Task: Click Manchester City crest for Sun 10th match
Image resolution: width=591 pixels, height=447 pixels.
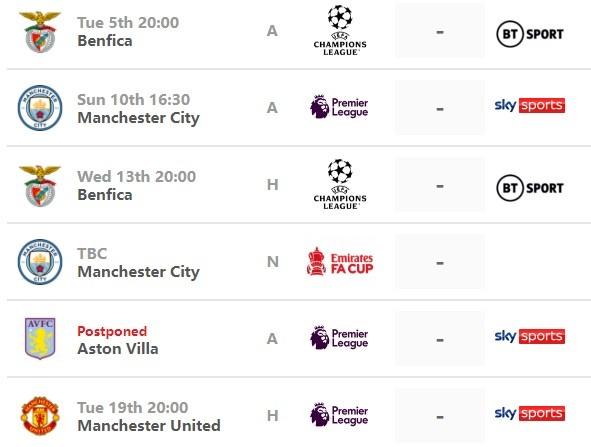Action: [40, 108]
